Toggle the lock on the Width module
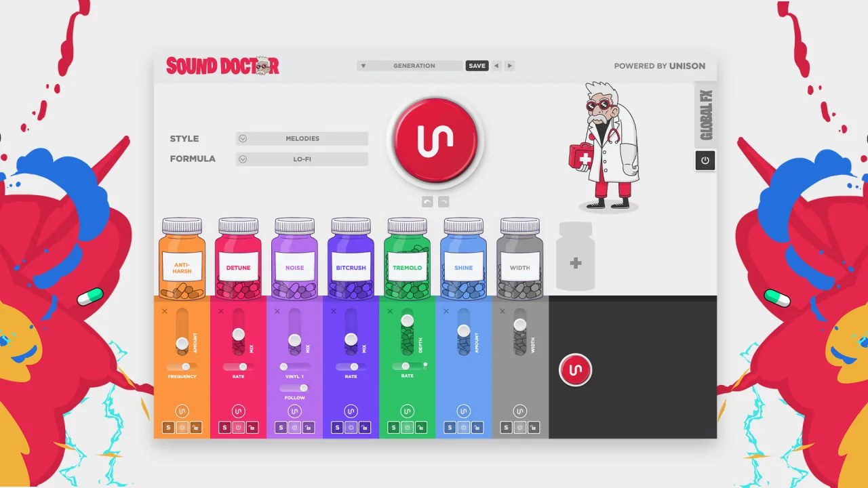The width and height of the screenshot is (868, 488). coord(534,428)
